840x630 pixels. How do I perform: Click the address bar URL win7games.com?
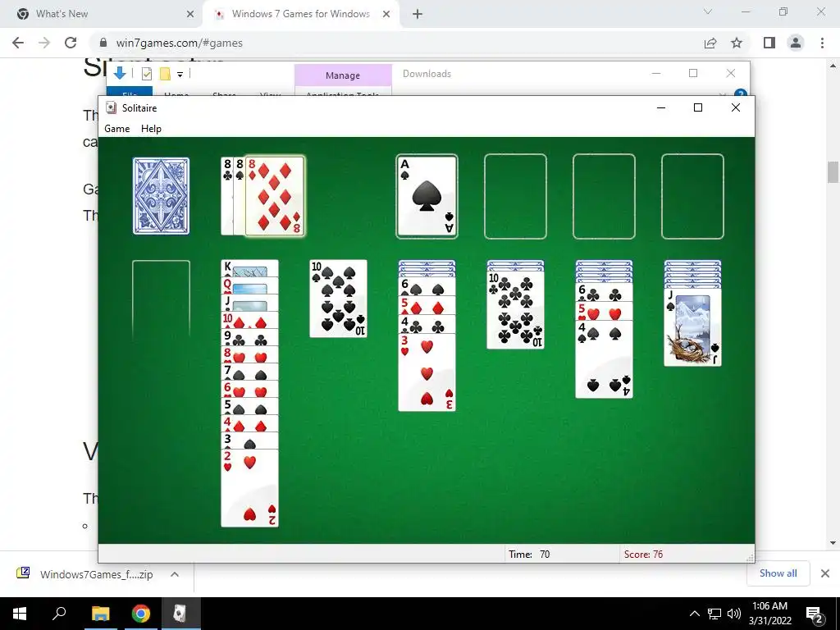click(x=179, y=43)
